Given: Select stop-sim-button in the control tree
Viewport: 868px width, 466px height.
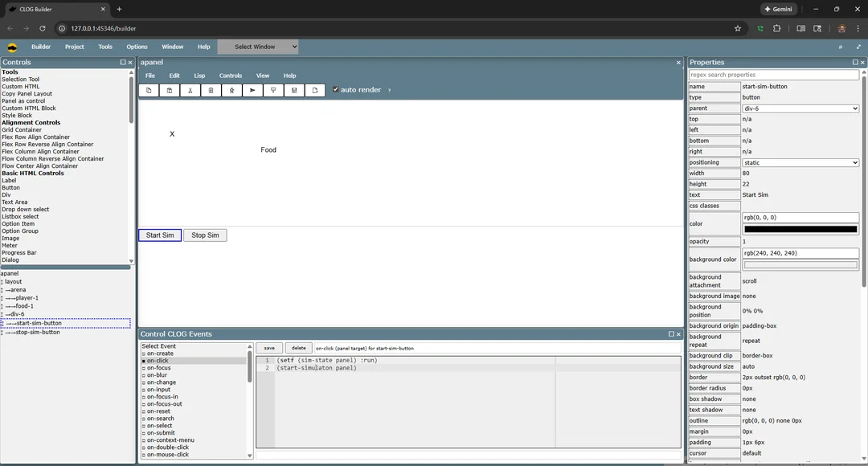Looking at the screenshot, I should click(x=38, y=332).
